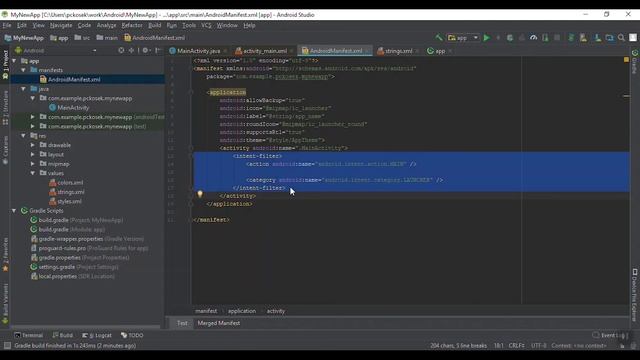Screen dimensions: 640x360
Task: Click the stop square icon
Action: [557, 38]
